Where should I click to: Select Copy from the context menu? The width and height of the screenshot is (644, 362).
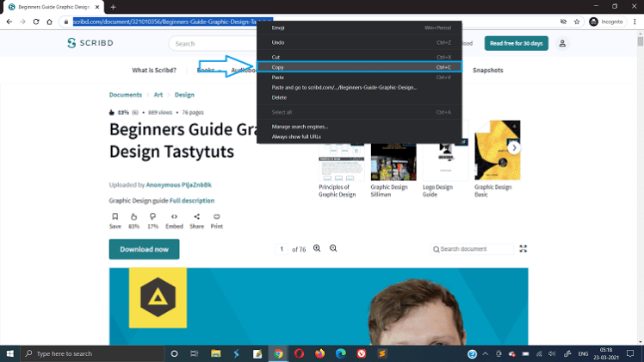pos(278,67)
